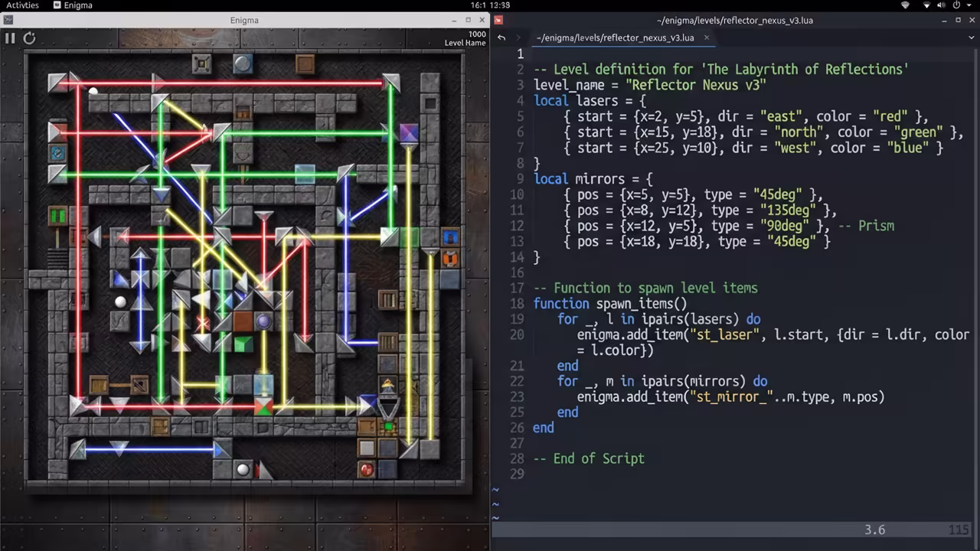Go forward with the editor's right chevron

pyautogui.click(x=519, y=37)
